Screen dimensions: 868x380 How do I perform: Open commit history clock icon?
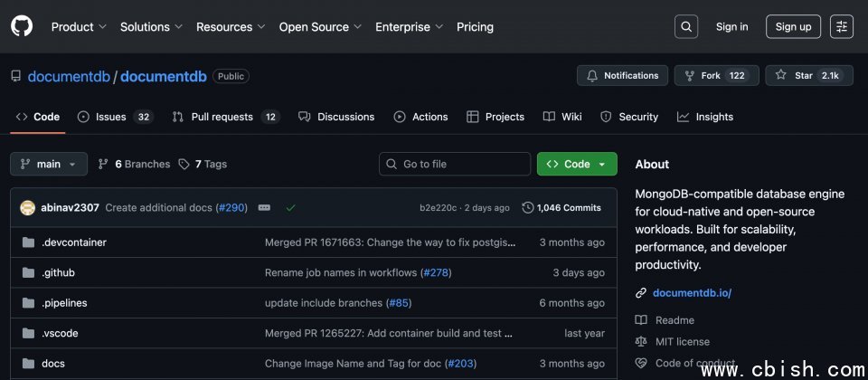coord(528,208)
